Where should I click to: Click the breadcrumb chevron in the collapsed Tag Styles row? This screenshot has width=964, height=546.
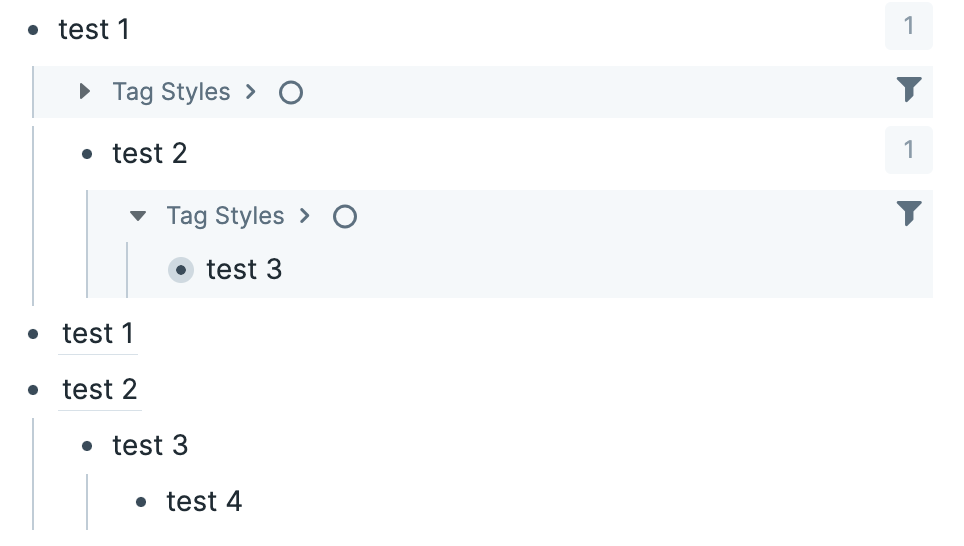(251, 92)
